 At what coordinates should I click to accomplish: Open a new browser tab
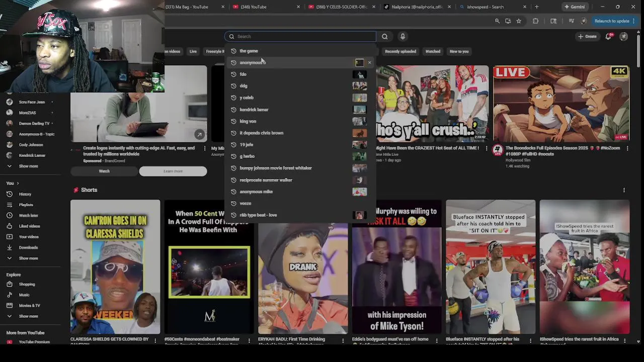pyautogui.click(x=536, y=7)
